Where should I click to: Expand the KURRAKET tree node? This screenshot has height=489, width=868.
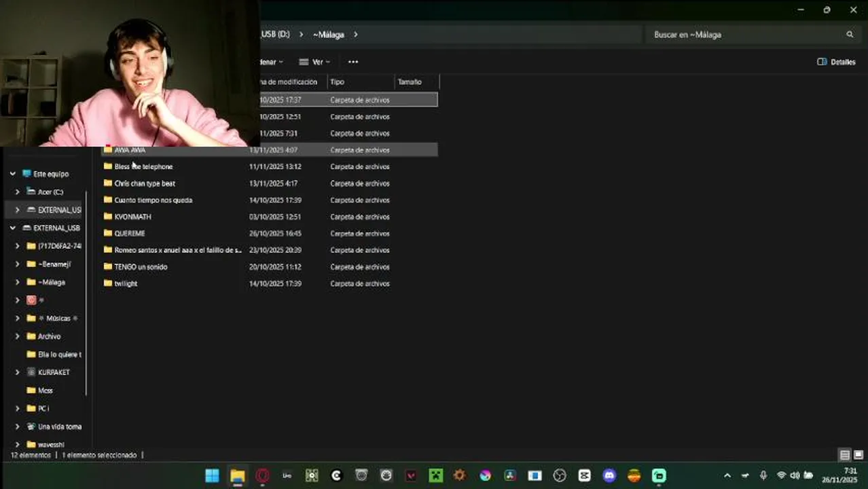tap(18, 372)
